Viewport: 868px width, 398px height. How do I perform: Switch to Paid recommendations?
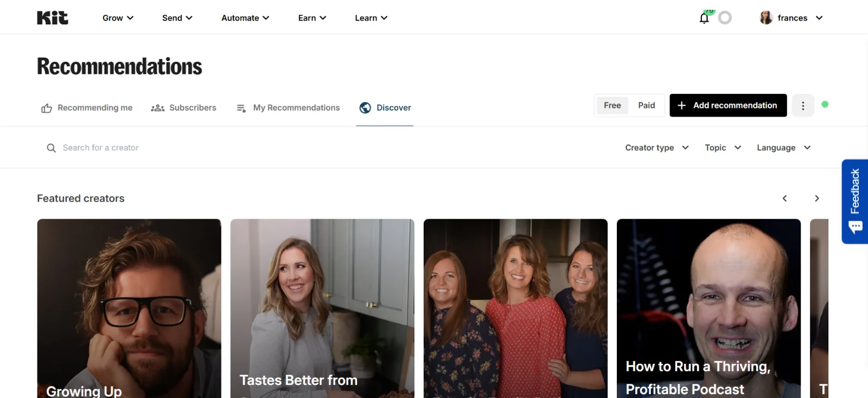point(646,105)
